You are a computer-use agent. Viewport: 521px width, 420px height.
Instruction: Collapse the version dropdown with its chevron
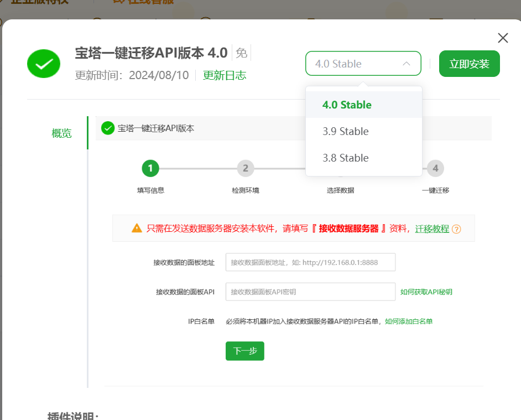tap(405, 63)
